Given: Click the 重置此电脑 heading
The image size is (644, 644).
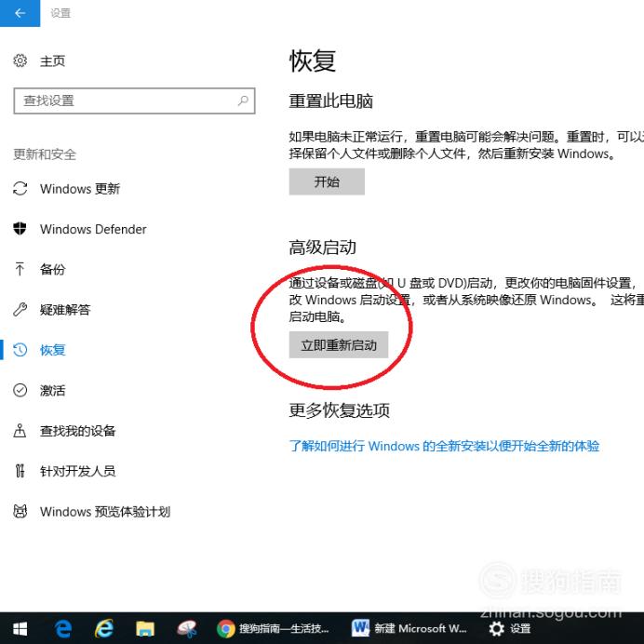Looking at the screenshot, I should [330, 101].
